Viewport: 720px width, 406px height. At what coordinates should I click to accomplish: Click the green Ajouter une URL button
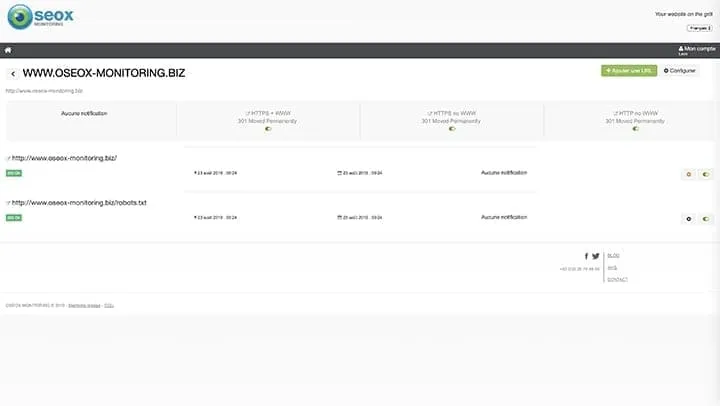(x=629, y=71)
